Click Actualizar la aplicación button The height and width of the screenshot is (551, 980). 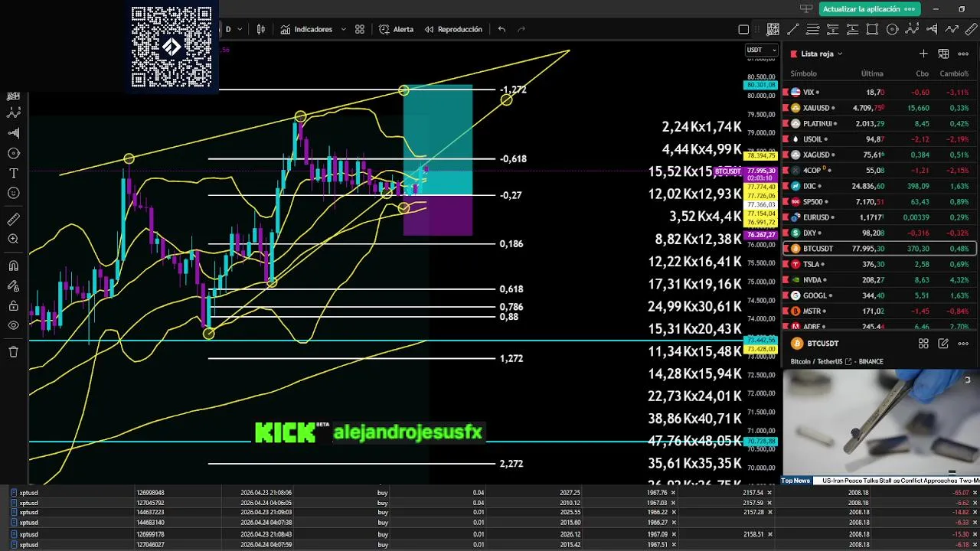pos(869,8)
